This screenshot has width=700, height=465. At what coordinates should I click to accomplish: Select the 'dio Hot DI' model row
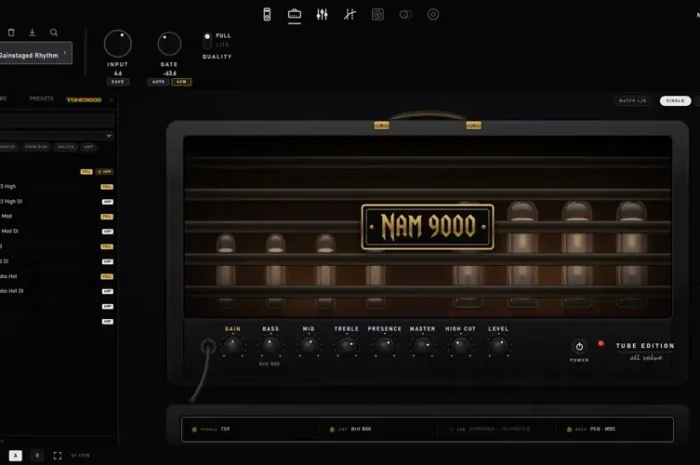coord(57,291)
